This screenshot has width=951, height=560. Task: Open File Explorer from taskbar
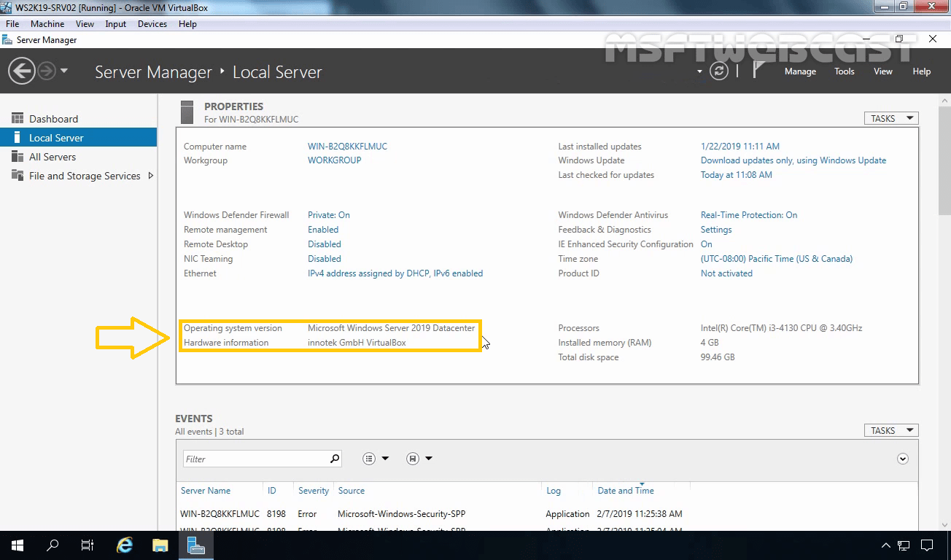[160, 545]
